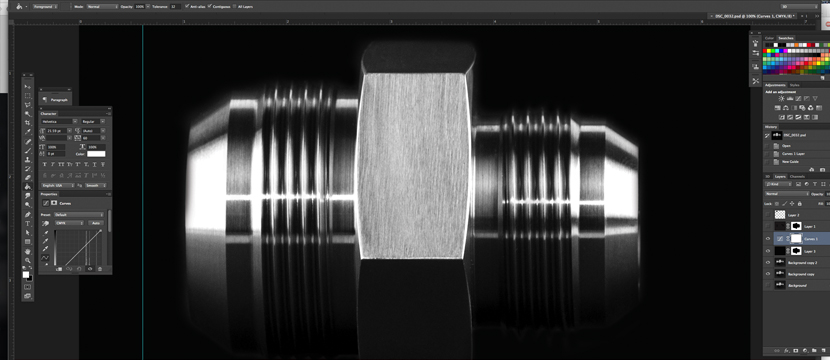Select the Lasso tool

tap(28, 104)
